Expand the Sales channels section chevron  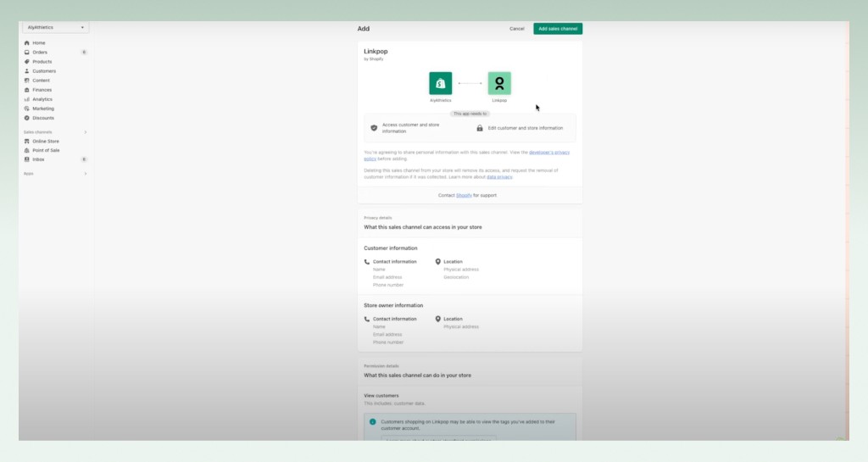[x=86, y=132]
